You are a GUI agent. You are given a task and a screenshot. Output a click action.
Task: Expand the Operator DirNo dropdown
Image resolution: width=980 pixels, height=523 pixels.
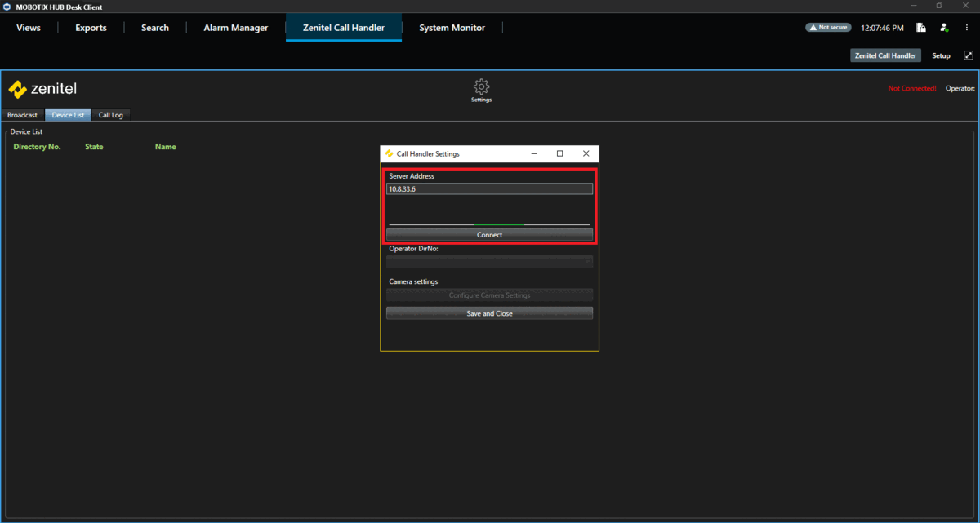click(489, 262)
